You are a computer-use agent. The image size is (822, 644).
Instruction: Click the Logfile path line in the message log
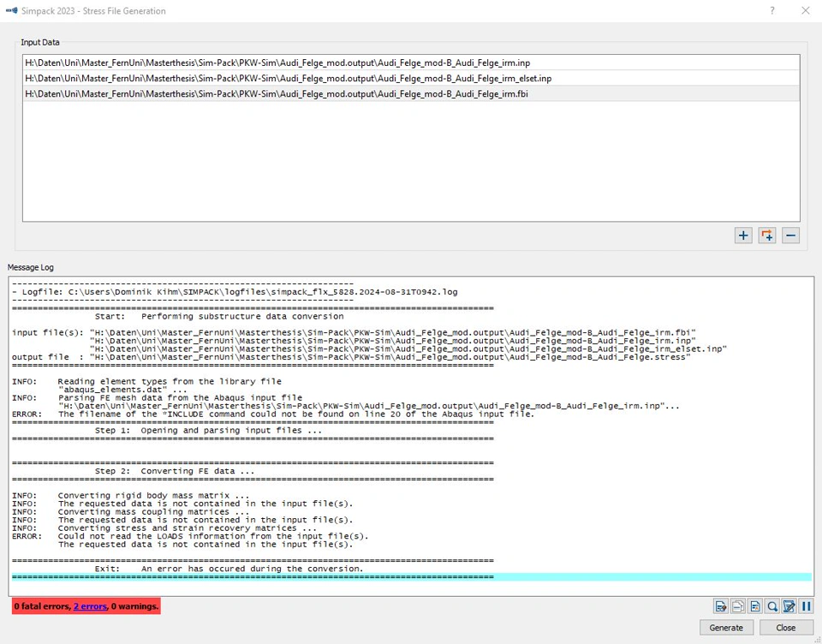[x=235, y=292]
